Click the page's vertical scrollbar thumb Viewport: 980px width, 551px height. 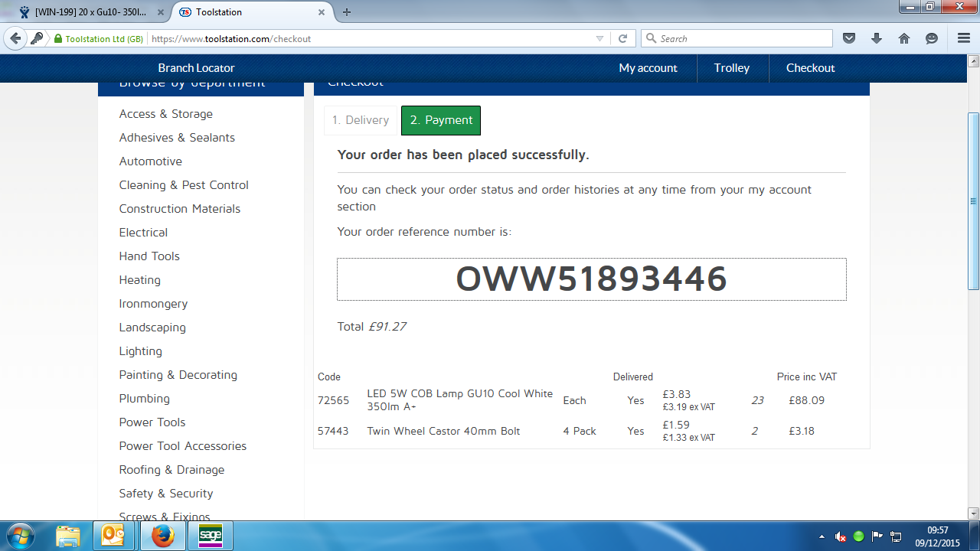973,201
